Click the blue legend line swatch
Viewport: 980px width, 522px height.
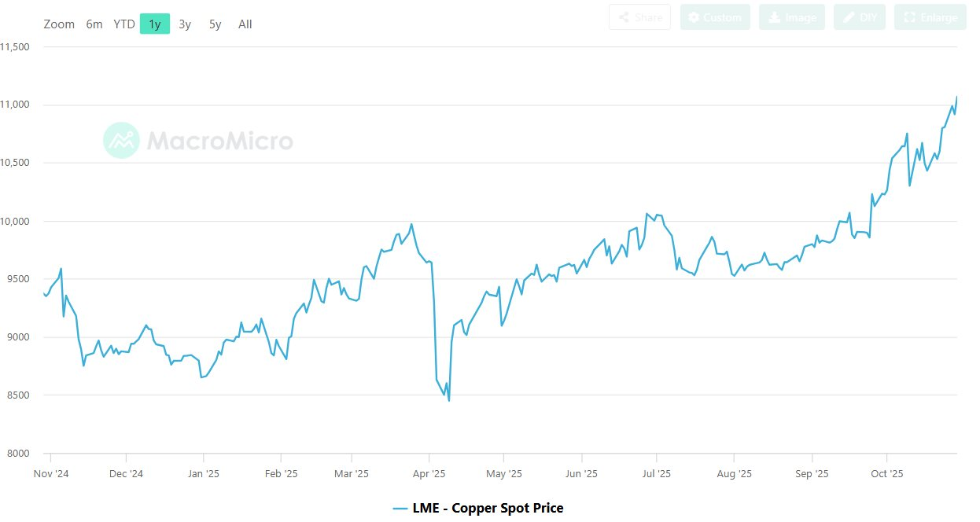coord(400,509)
